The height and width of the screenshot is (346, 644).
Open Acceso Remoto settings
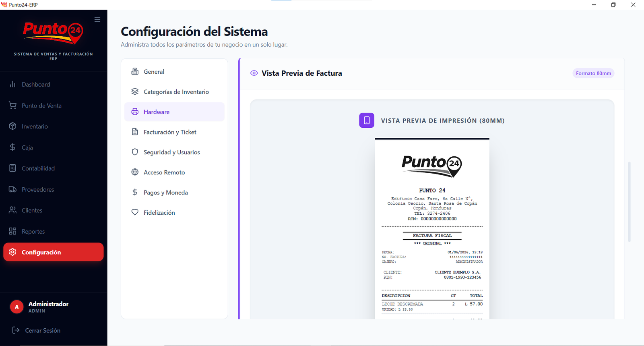pyautogui.click(x=174, y=172)
